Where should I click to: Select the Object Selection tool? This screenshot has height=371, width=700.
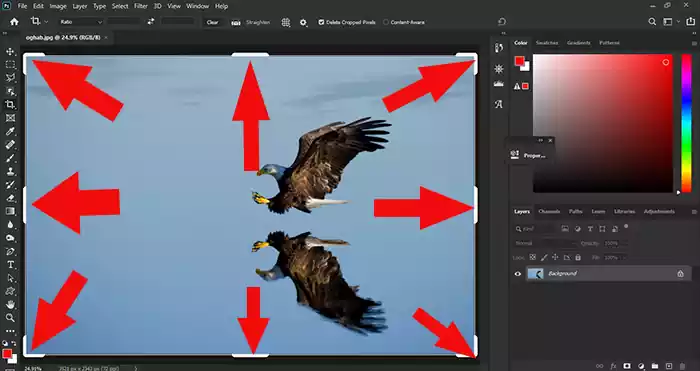[x=10, y=92]
